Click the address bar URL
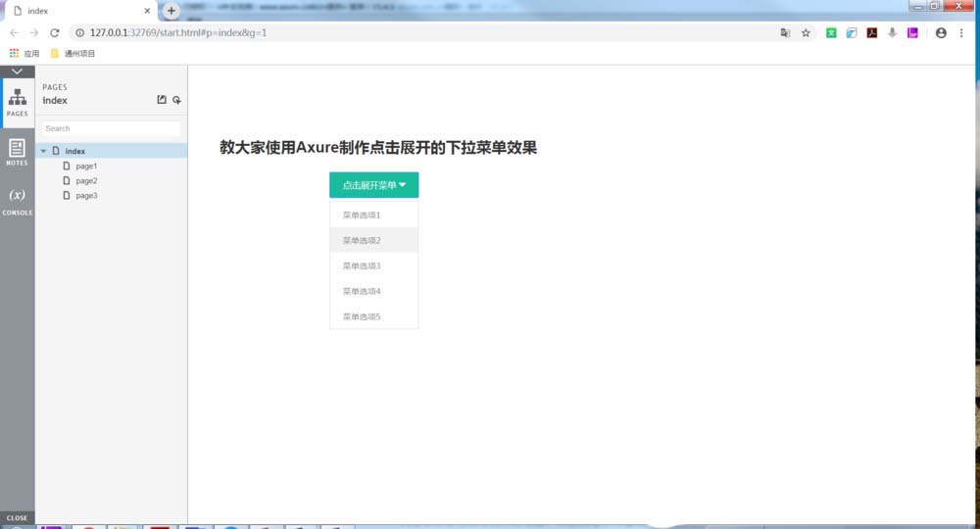 coord(178,32)
